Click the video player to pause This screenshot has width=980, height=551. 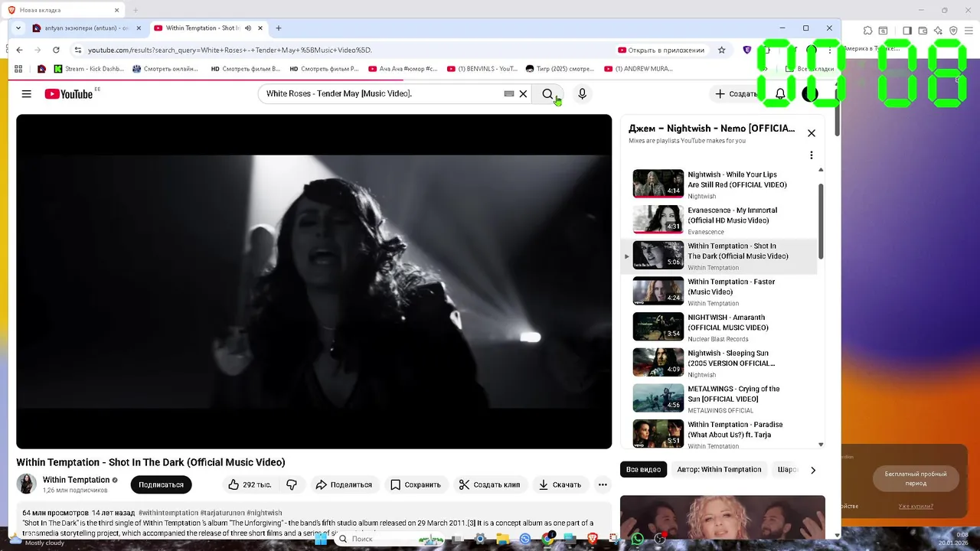click(314, 282)
